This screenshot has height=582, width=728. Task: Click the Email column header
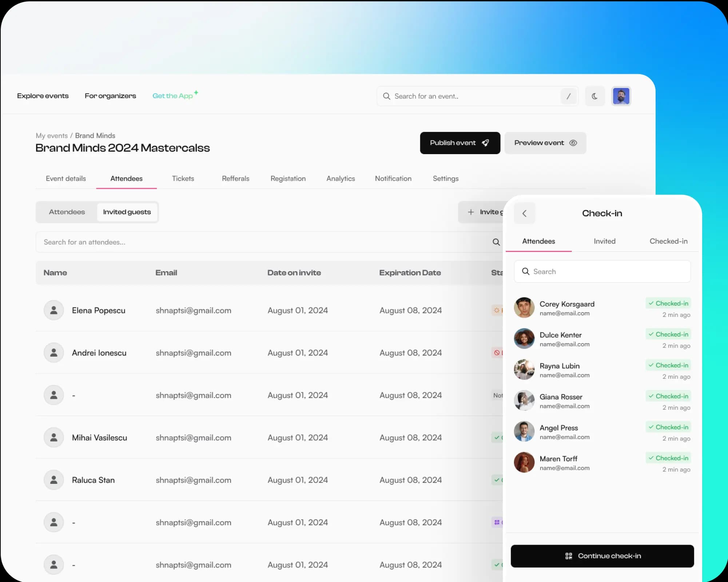coord(166,273)
